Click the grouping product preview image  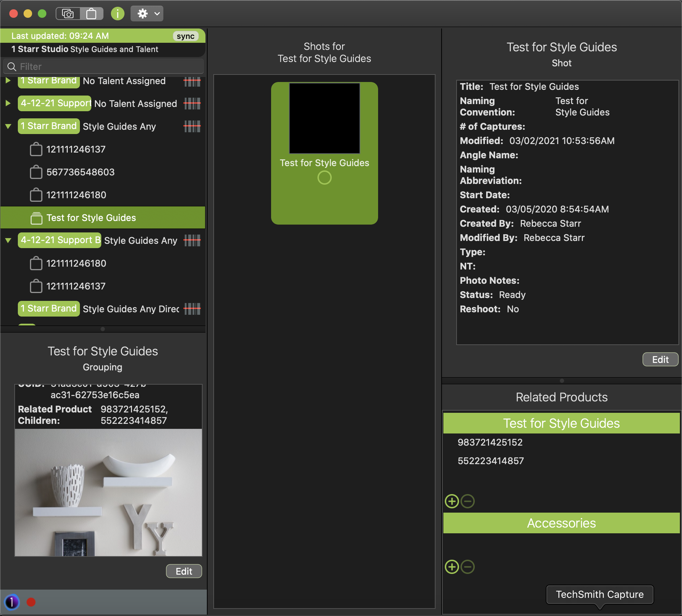(x=108, y=492)
